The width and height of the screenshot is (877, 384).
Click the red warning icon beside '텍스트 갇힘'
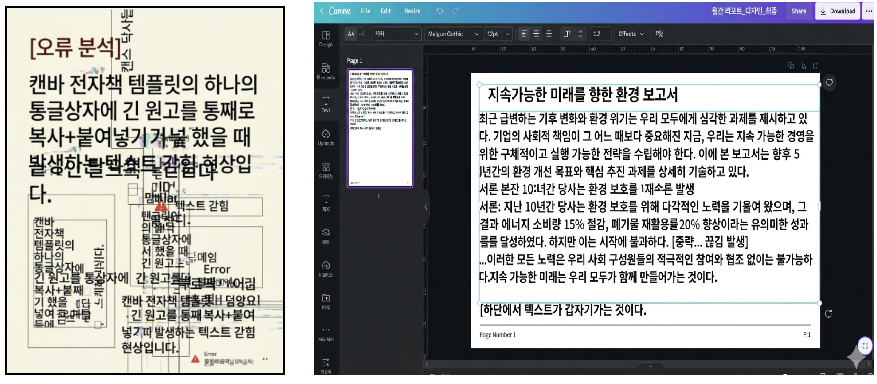tap(161, 205)
